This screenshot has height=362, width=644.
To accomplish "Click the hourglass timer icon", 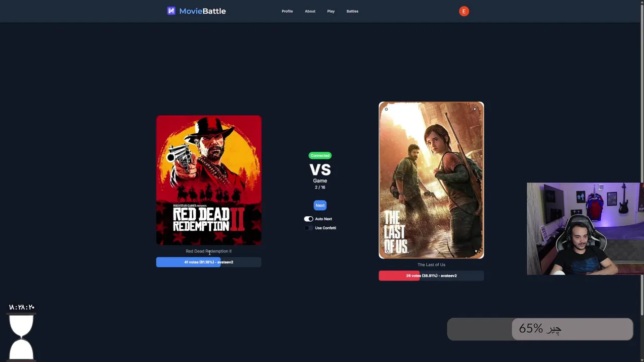I will click(x=21, y=337).
